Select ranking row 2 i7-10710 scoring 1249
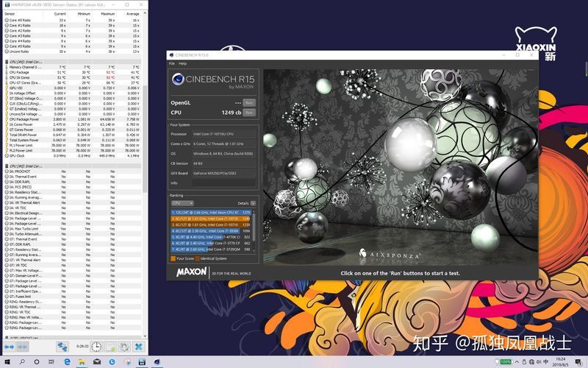The height and width of the screenshot is (368, 588). pyautogui.click(x=211, y=219)
